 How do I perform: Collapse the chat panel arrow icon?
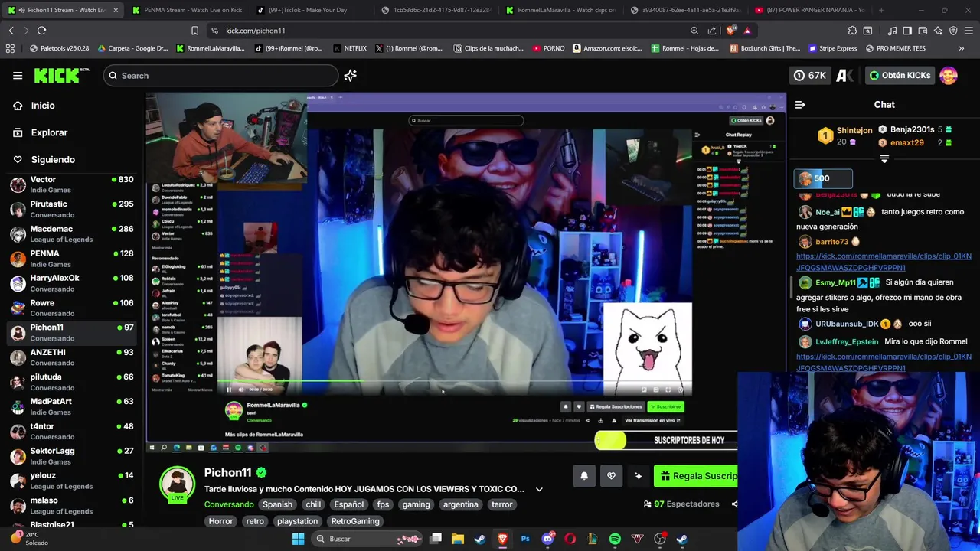click(800, 105)
